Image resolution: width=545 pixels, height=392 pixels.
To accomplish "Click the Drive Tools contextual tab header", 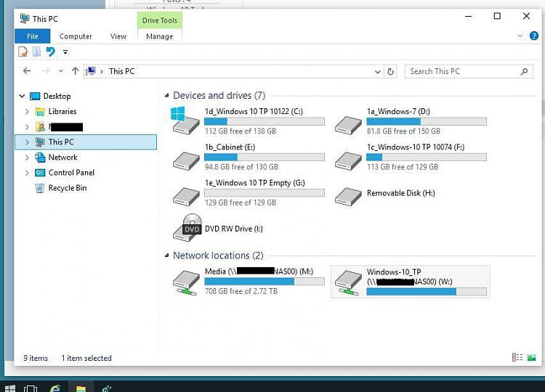I will click(x=160, y=20).
